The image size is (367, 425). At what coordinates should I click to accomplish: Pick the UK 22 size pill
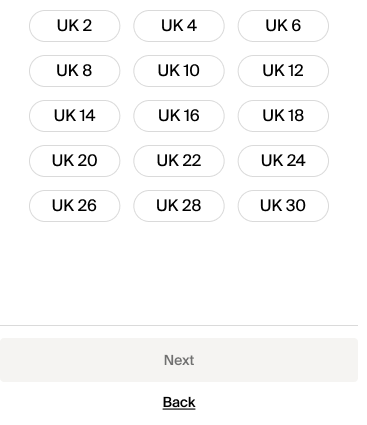179,161
